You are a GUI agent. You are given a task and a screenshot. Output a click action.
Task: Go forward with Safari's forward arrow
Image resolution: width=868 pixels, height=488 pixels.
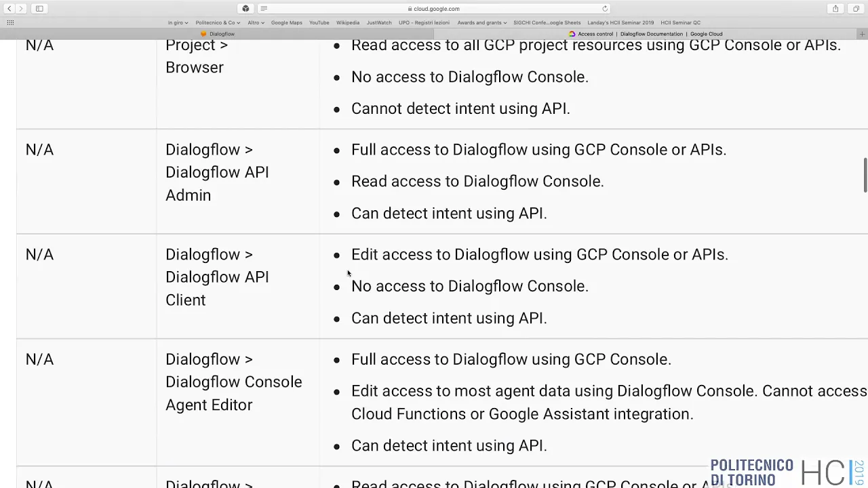point(21,9)
